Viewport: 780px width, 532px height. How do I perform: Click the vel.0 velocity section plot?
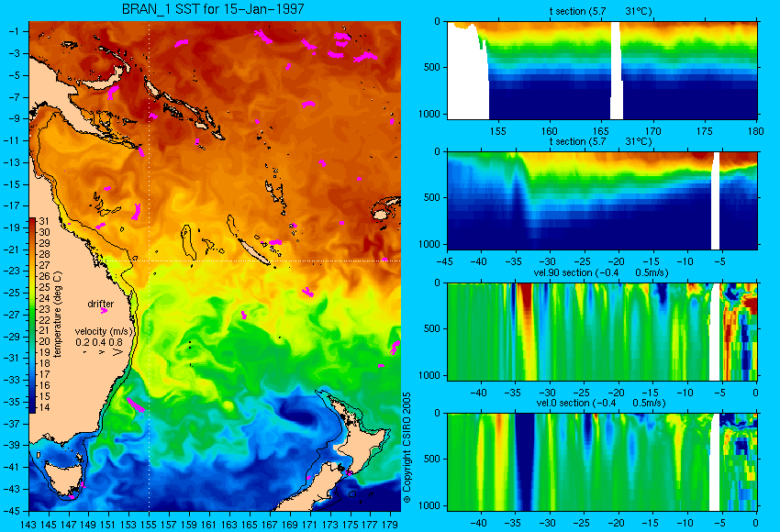602,462
